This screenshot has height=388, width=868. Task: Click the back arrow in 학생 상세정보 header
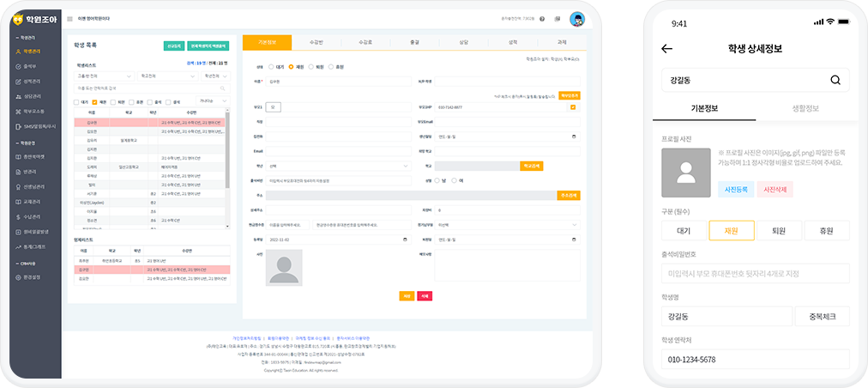tap(666, 49)
